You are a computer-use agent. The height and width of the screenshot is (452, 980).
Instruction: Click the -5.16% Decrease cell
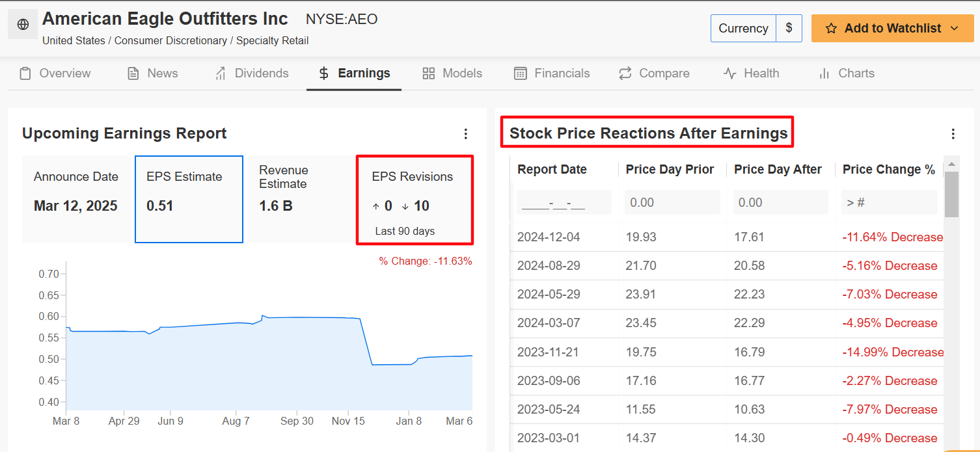pos(890,266)
